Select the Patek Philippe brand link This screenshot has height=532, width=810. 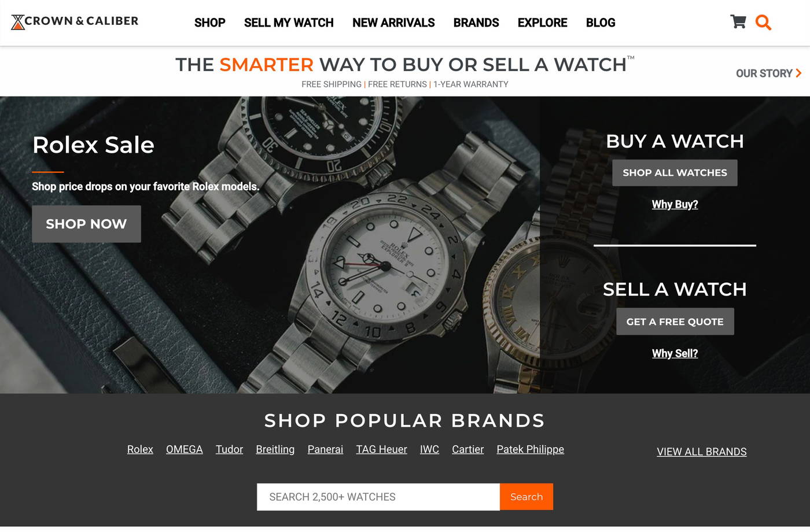pos(530,449)
